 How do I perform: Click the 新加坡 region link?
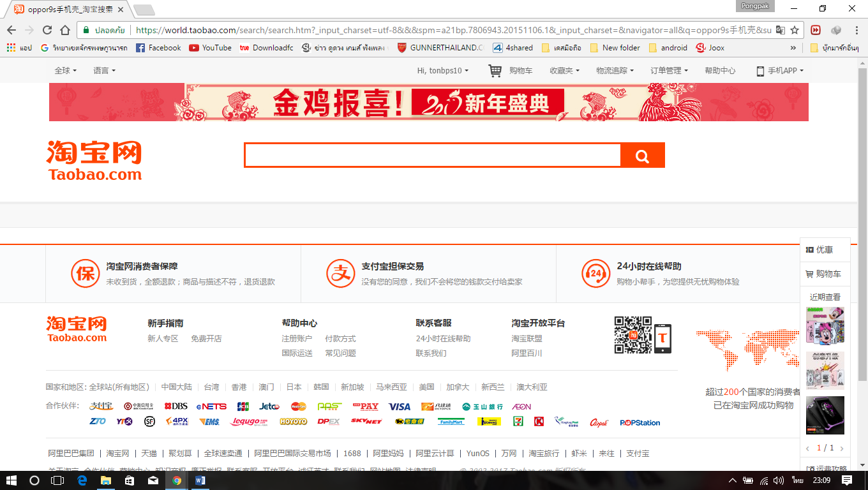pyautogui.click(x=352, y=387)
